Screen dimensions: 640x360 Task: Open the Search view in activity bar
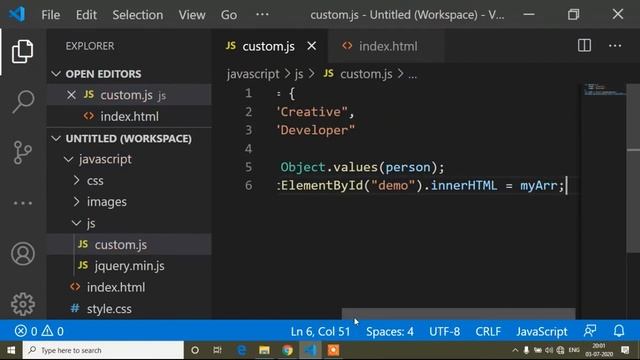coord(22,102)
